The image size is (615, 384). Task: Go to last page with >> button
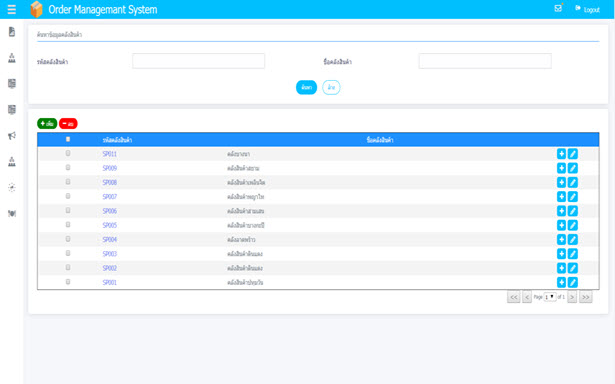[x=586, y=297]
